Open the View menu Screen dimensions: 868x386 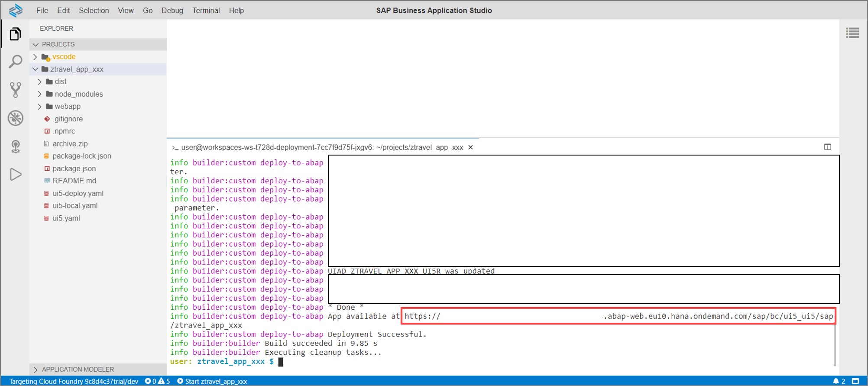click(126, 10)
